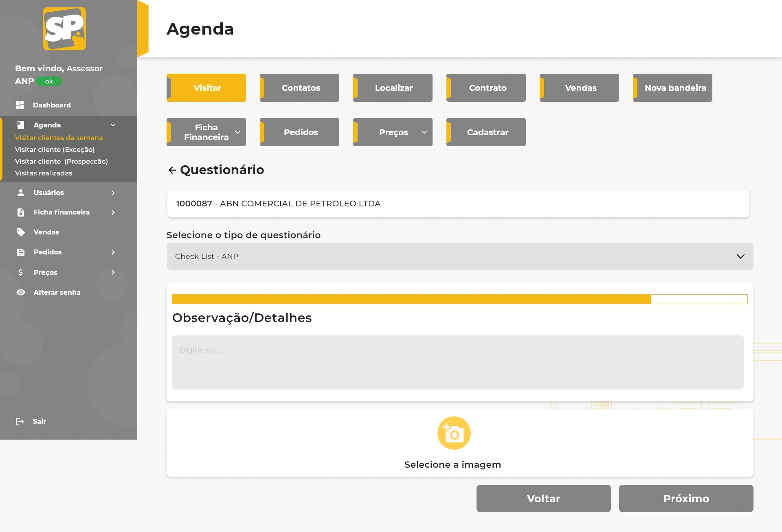Viewport: 782px width, 532px height.
Task: Expand Pedidos submenu arrow in sidebar
Action: coord(113,252)
